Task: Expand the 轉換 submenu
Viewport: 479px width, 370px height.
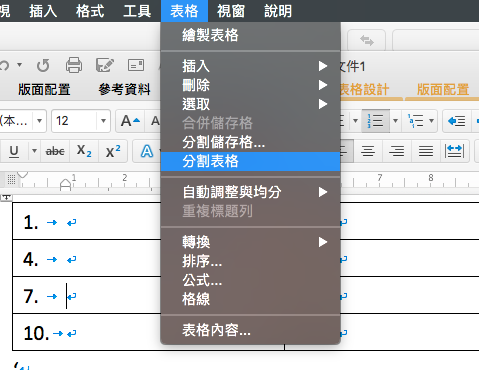Action: point(250,242)
